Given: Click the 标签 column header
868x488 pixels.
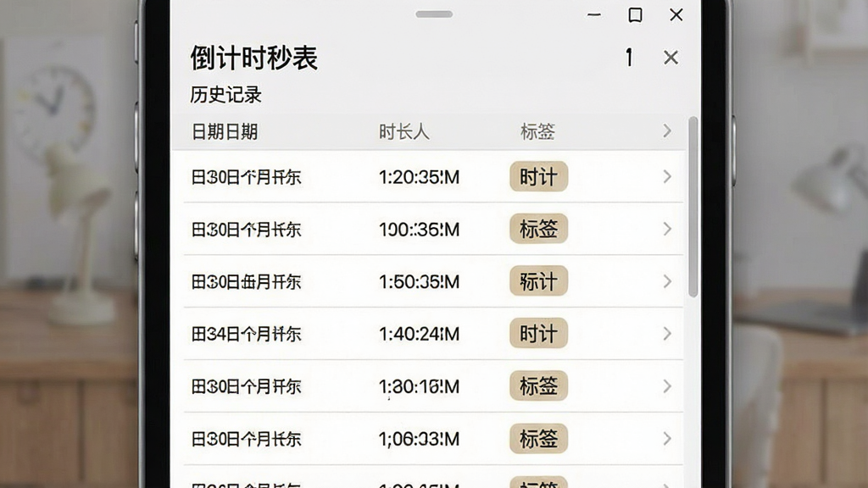Looking at the screenshot, I should (537, 131).
